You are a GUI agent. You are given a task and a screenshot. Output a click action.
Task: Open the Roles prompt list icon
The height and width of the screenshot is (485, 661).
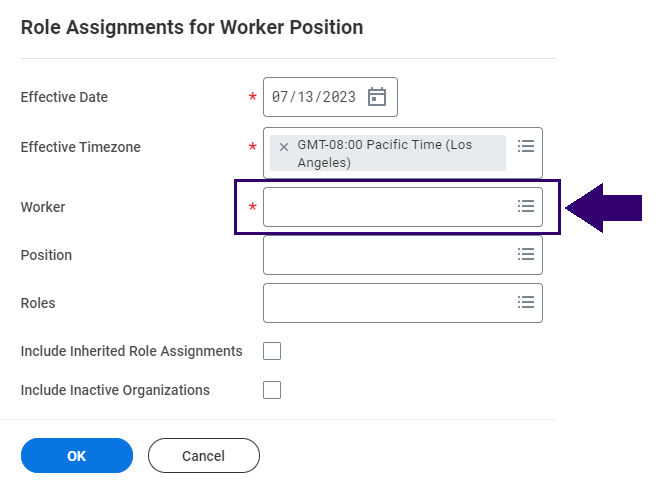pyautogui.click(x=526, y=302)
